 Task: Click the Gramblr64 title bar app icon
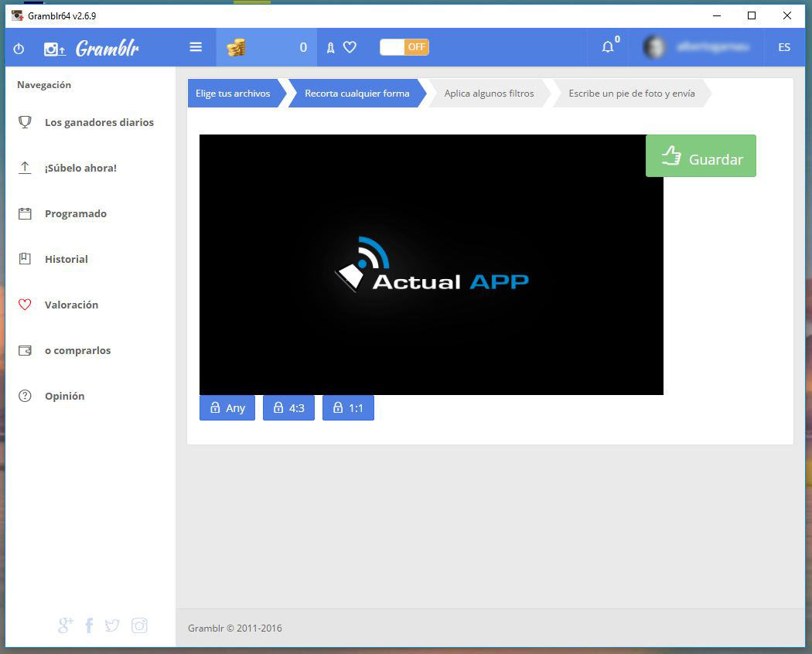coord(18,15)
